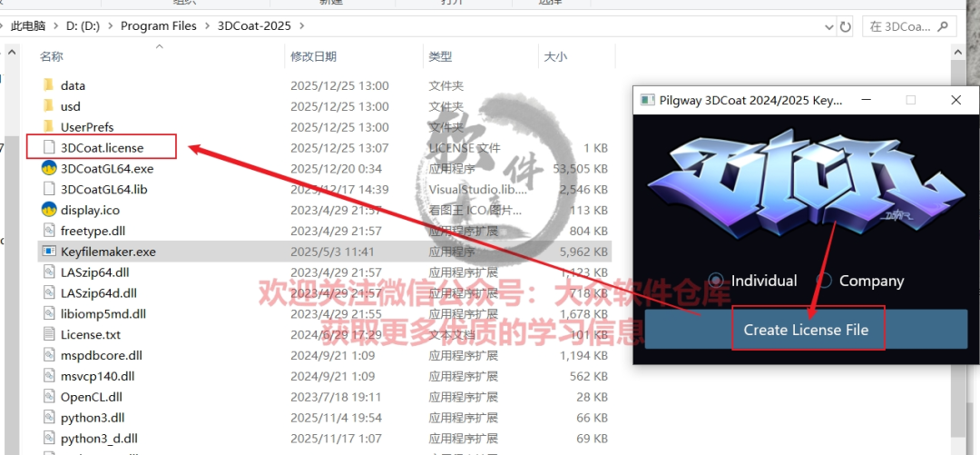Click the 3DCoatGL64.lib file icon
Image resolution: width=980 pixels, height=455 pixels.
(49, 189)
